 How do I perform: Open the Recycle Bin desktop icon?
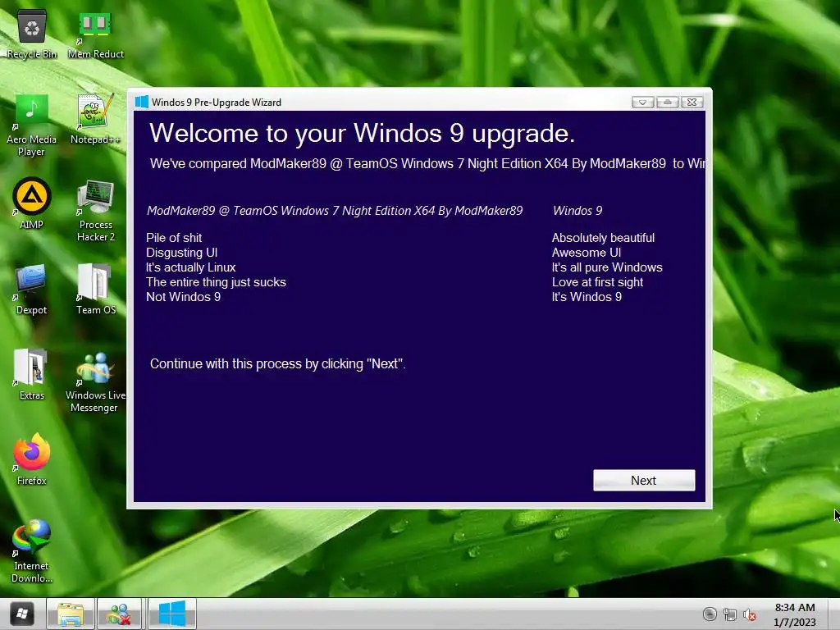[32, 33]
